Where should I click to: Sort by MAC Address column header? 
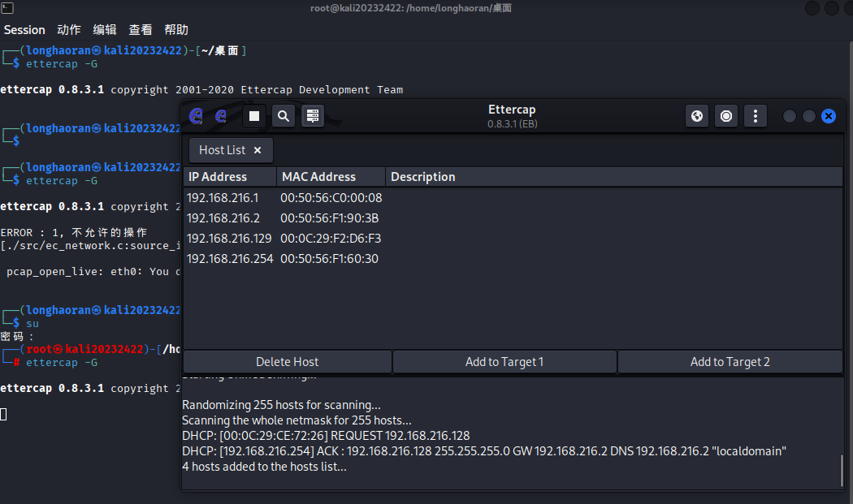point(331,177)
